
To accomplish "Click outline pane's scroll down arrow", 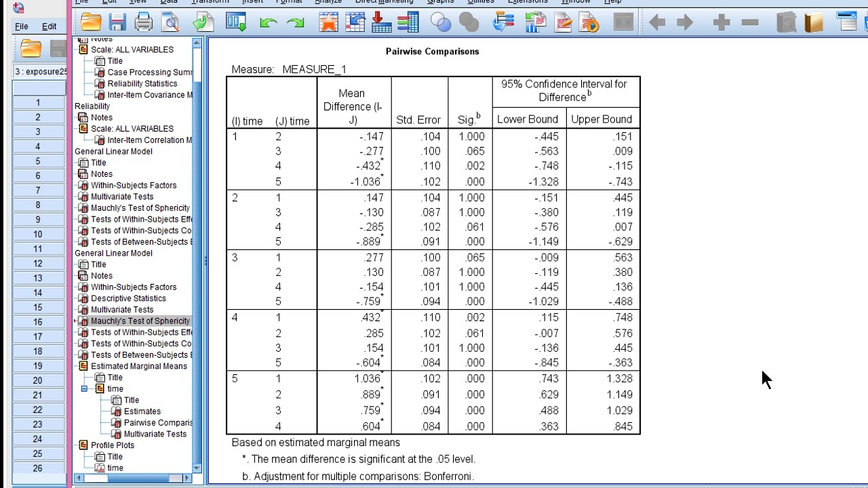I will pyautogui.click(x=197, y=468).
